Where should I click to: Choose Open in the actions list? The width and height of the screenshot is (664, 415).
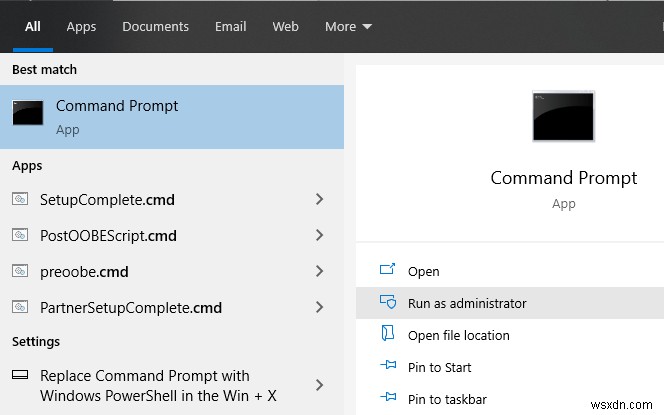pyautogui.click(x=423, y=271)
